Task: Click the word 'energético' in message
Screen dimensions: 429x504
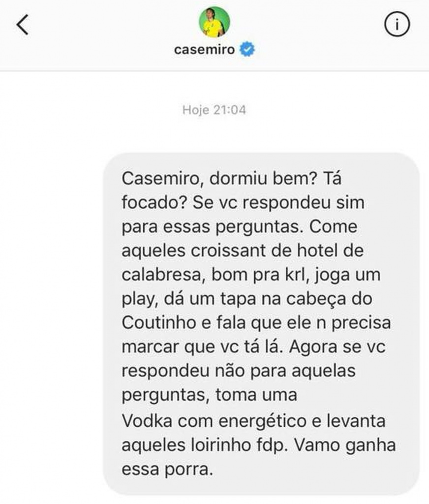Action: (263, 421)
